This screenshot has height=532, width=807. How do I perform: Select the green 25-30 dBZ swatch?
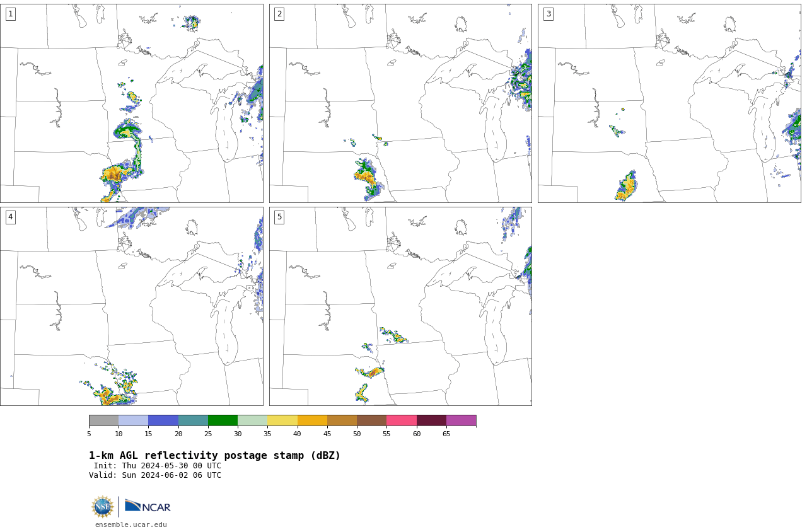tap(223, 420)
